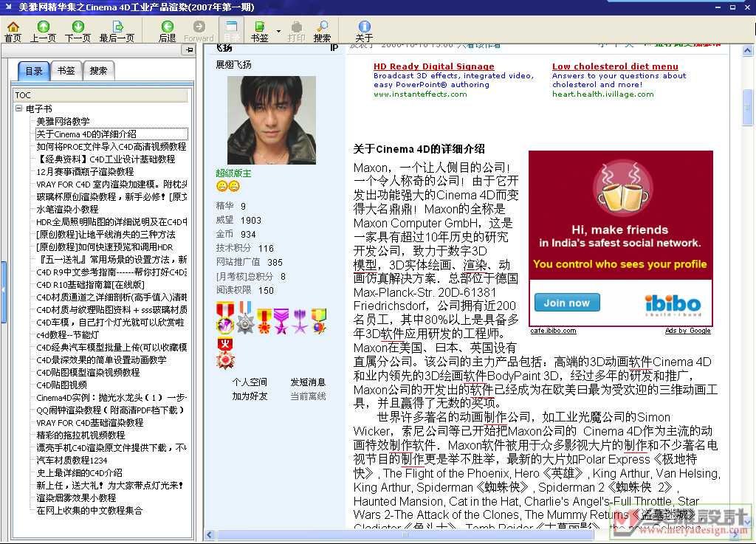Click the Join now button
Viewport: 756px width, 544px height.
[x=567, y=303]
